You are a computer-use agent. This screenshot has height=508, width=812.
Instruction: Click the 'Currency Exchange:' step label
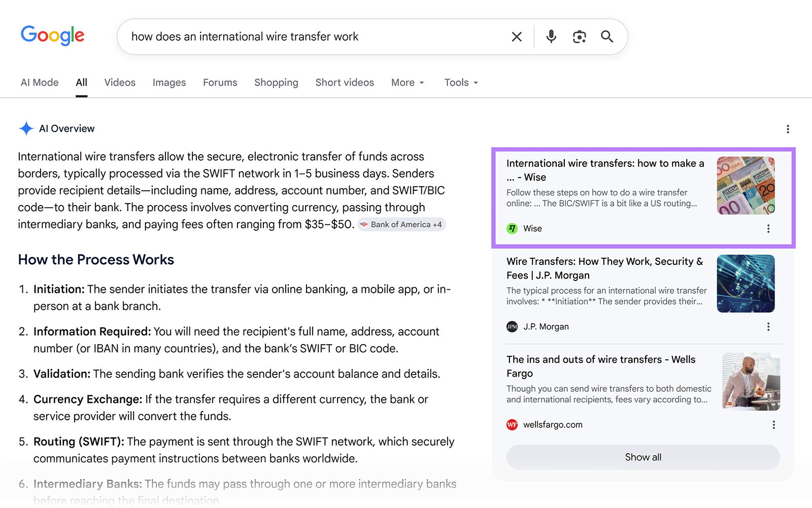click(x=88, y=399)
